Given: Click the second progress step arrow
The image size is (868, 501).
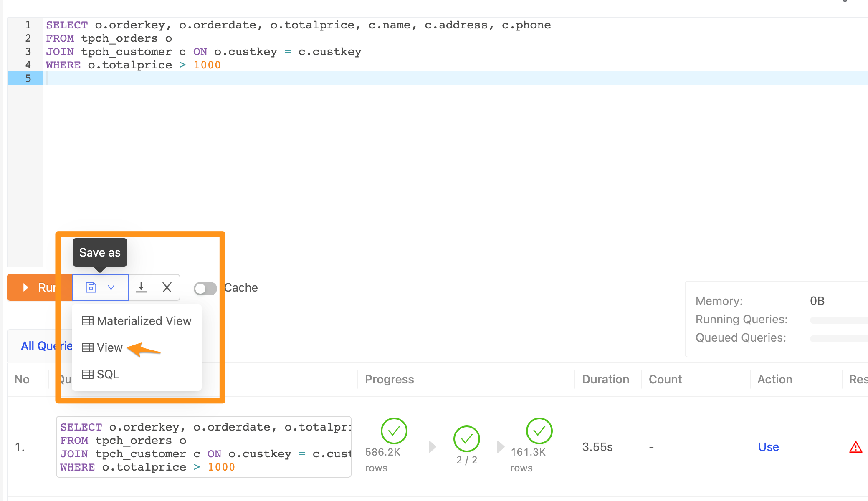Looking at the screenshot, I should pos(501,447).
